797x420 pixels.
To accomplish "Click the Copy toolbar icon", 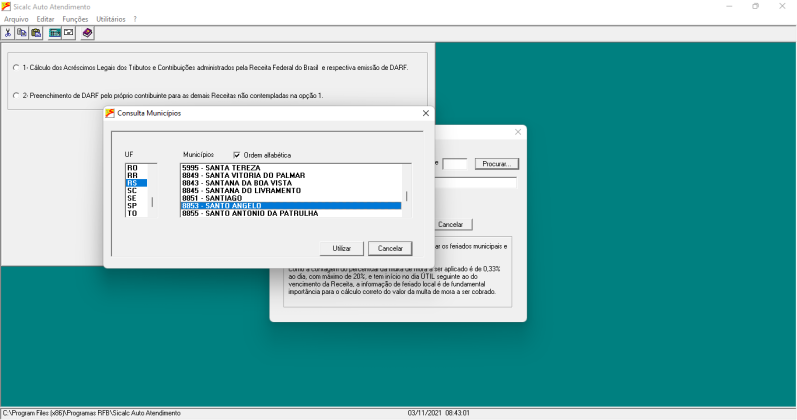I will (22, 33).
